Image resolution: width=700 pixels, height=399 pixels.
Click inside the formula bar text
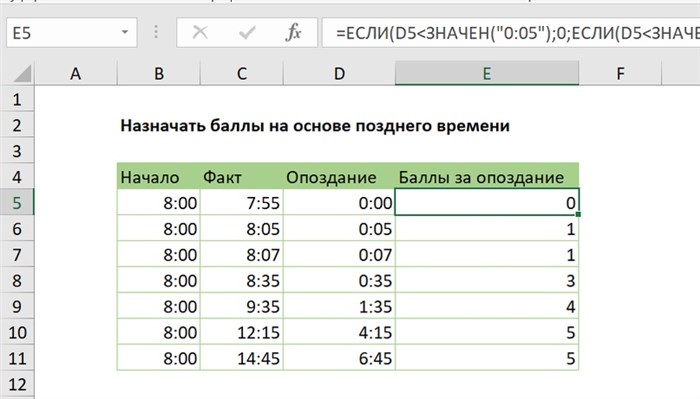[511, 33]
